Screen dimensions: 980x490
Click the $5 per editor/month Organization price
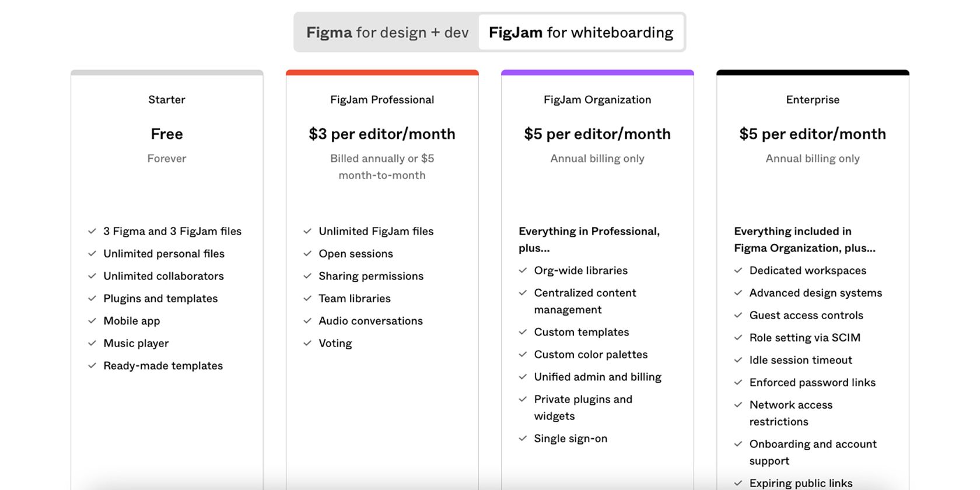pyautogui.click(x=597, y=134)
